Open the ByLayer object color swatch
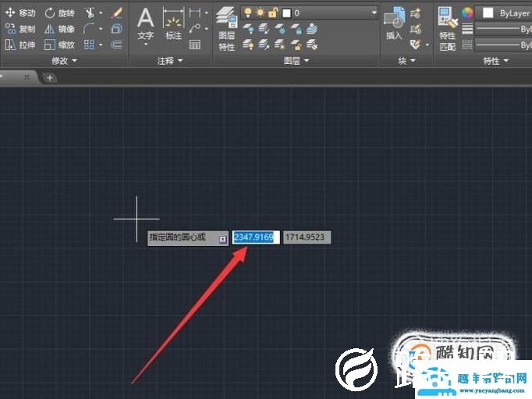 click(488, 13)
